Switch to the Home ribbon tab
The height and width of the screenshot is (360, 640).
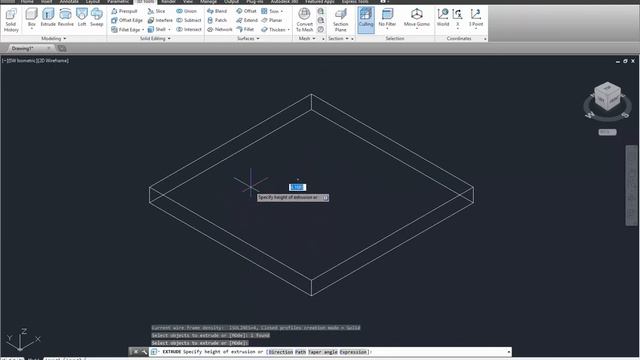(27, 2)
